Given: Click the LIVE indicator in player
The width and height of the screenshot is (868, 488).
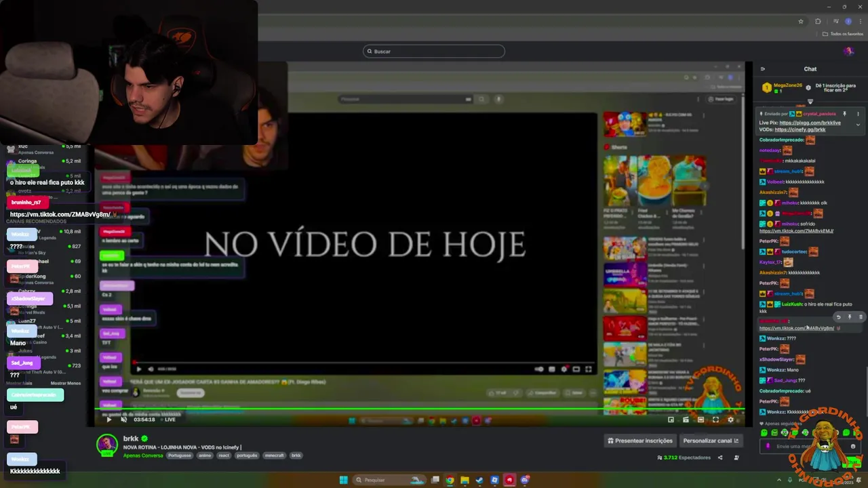Looking at the screenshot, I should click(167, 420).
